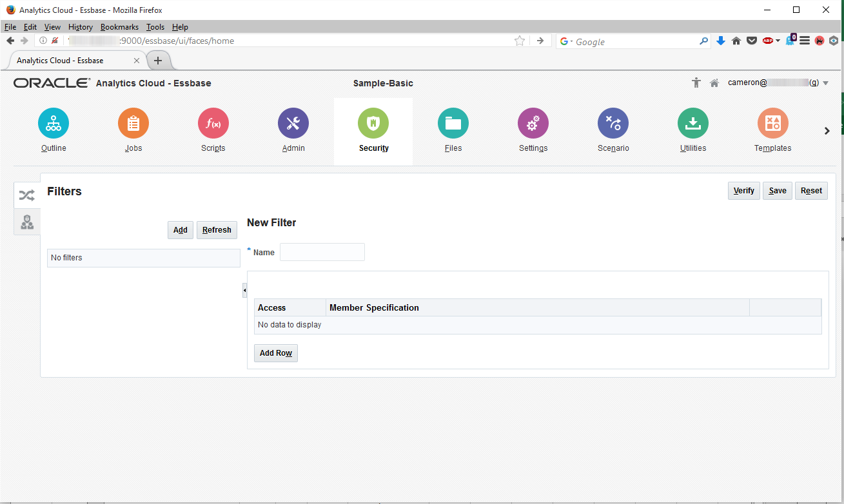Close the Analytics Cloud - Essbase tab

tap(137, 61)
